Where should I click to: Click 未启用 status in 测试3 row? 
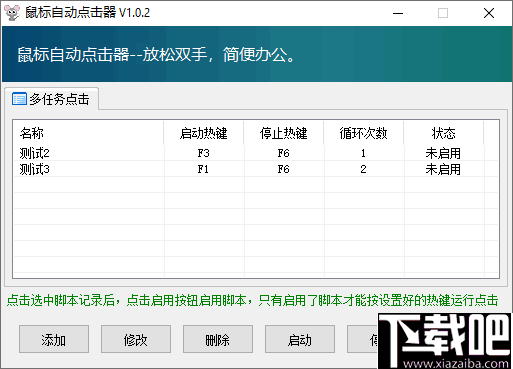443,169
